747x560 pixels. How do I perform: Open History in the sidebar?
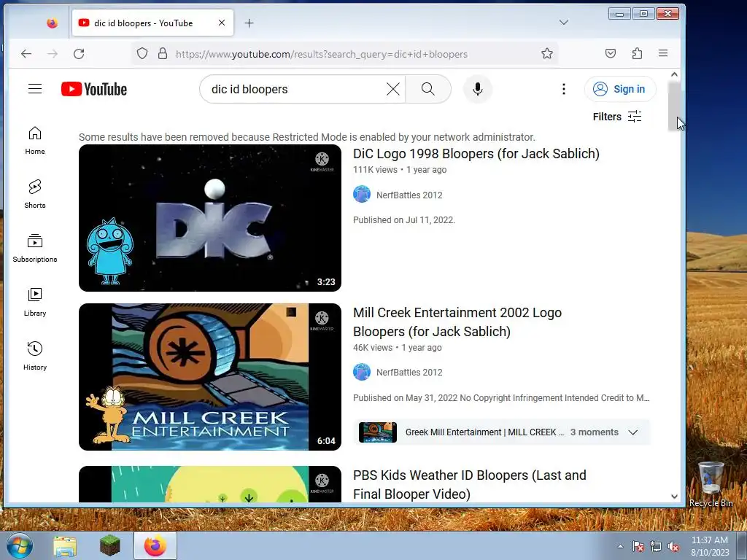point(35,356)
